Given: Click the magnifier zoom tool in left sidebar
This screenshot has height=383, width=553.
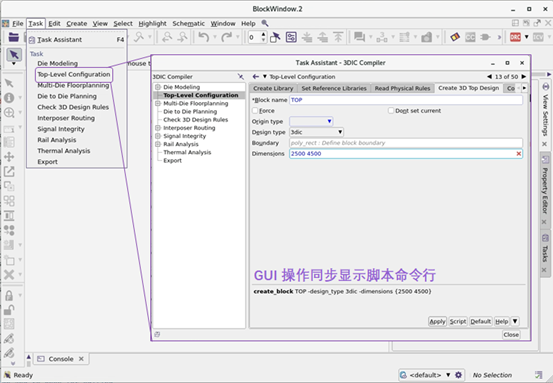Looking at the screenshot, I should (9, 113).
